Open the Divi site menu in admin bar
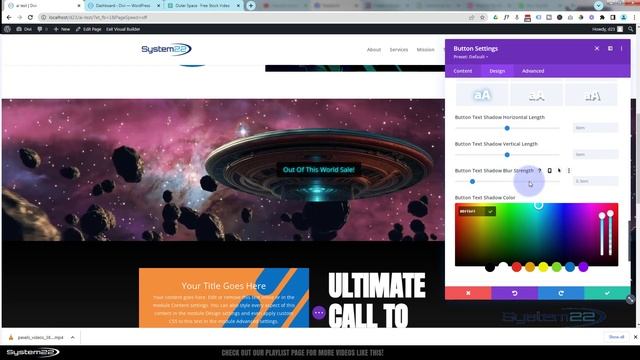The height and width of the screenshot is (360, 640). (24, 29)
